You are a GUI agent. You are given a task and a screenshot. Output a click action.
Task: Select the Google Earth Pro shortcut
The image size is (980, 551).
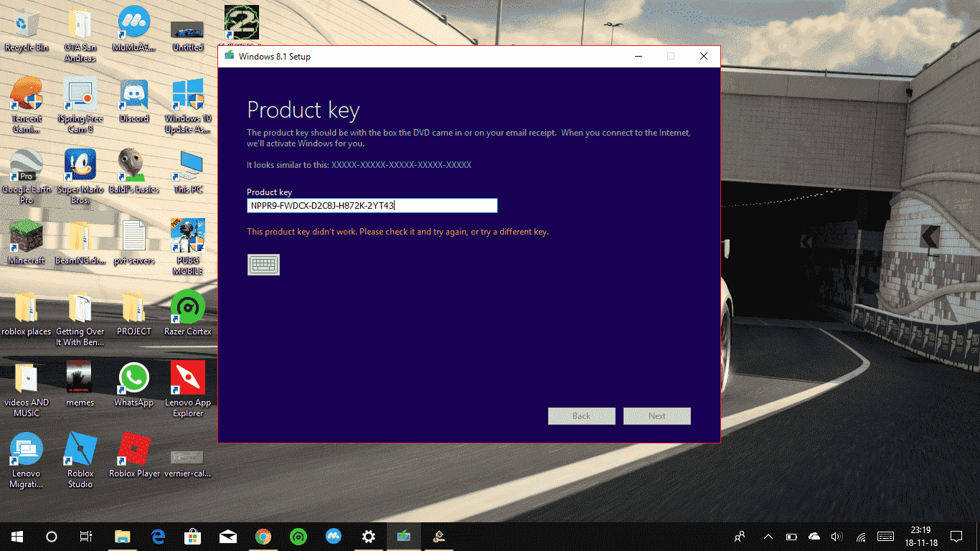(x=27, y=176)
